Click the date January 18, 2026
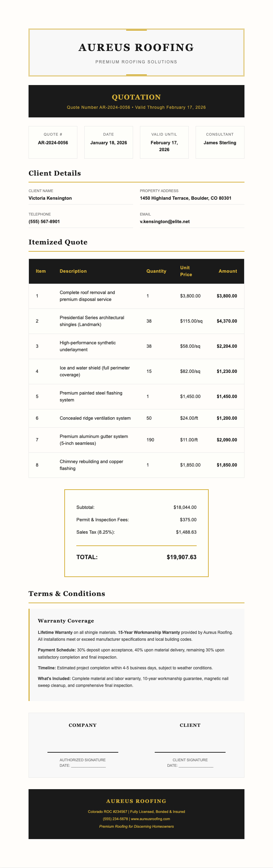273x868 pixels. [109, 143]
